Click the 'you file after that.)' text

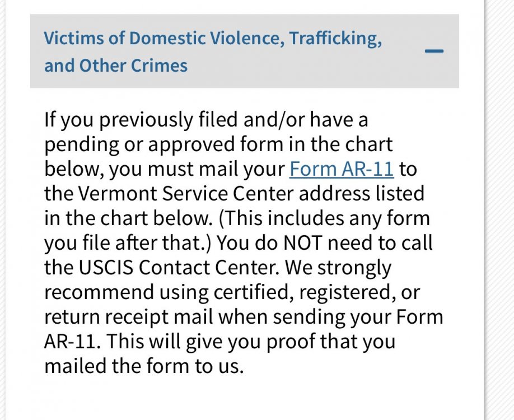[129, 243]
